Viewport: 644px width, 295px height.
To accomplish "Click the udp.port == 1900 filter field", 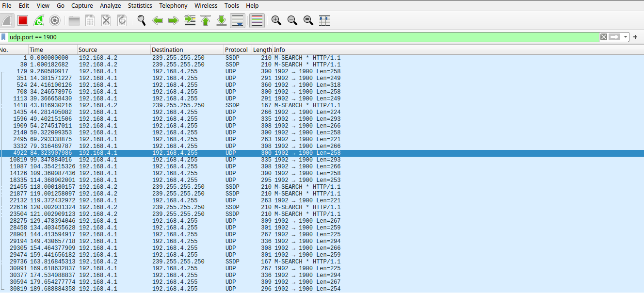I will [304, 37].
